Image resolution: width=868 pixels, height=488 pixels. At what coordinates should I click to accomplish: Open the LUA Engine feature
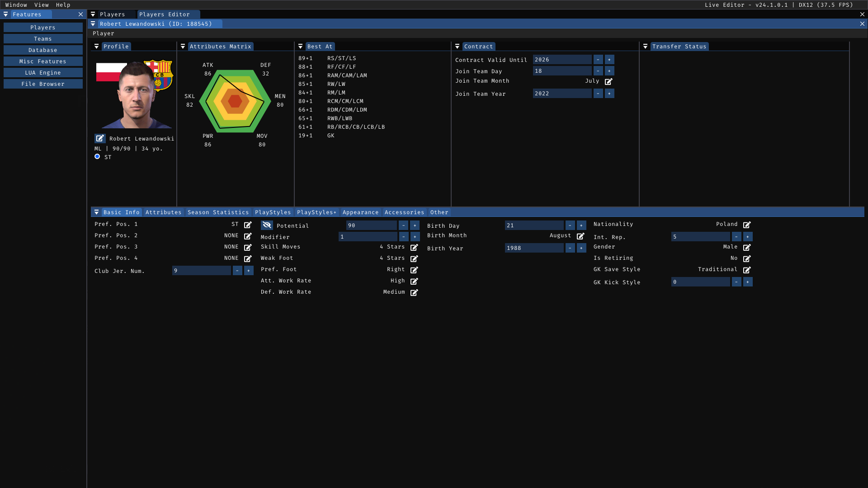click(x=43, y=73)
